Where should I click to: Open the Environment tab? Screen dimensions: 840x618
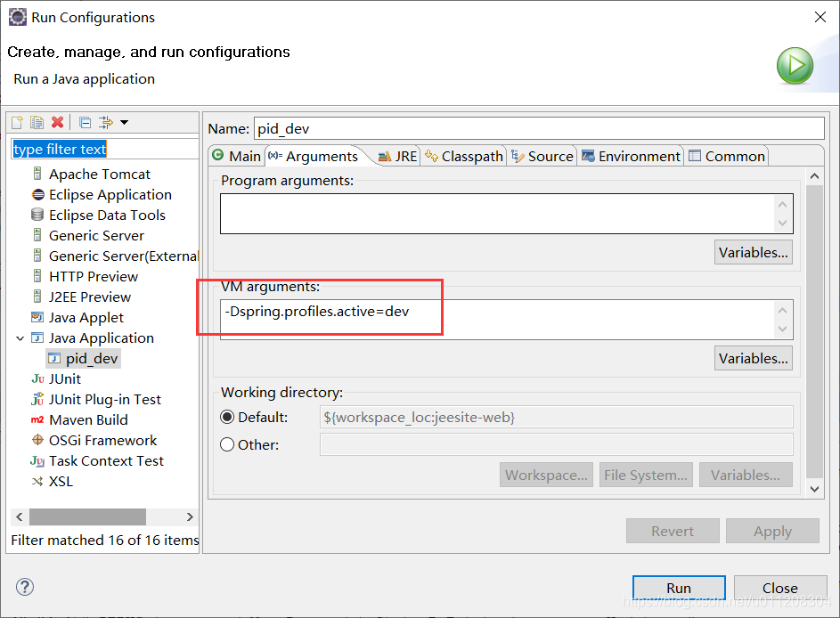point(631,156)
